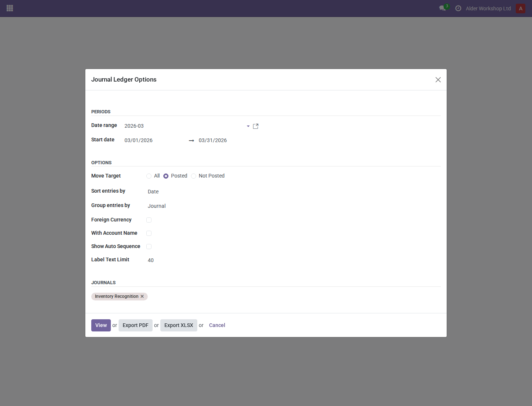Expand the Date range dropdown arrow
This screenshot has width=532, height=406.
point(248,126)
